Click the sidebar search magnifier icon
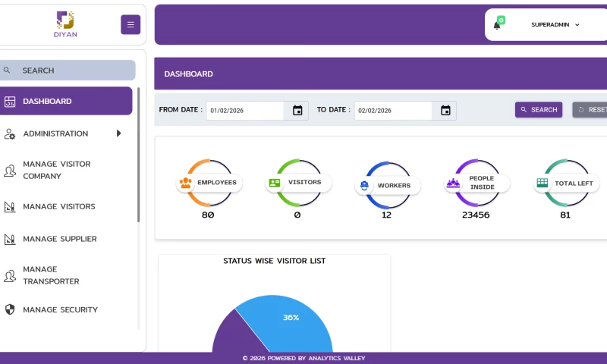Screen dimensions: 607x364 click(x=7, y=71)
